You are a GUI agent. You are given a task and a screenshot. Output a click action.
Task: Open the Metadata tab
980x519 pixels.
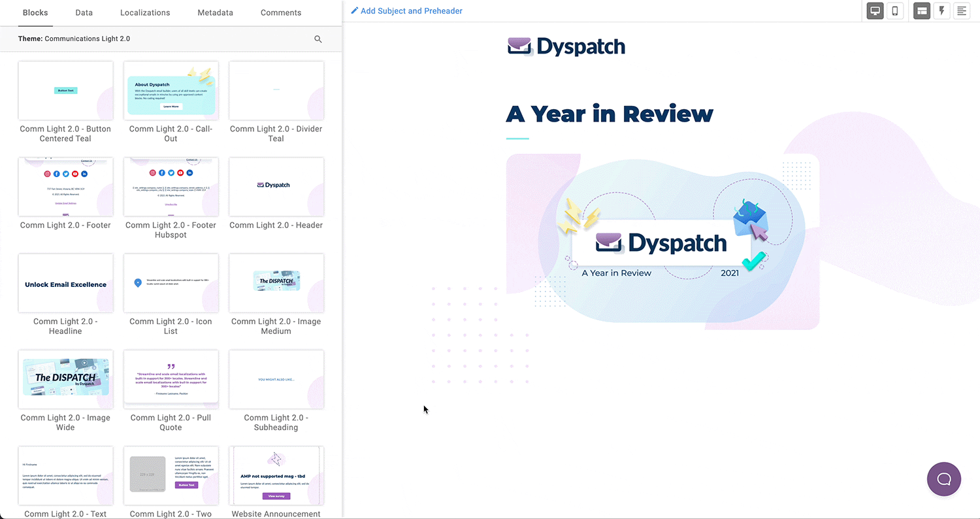[x=215, y=12]
